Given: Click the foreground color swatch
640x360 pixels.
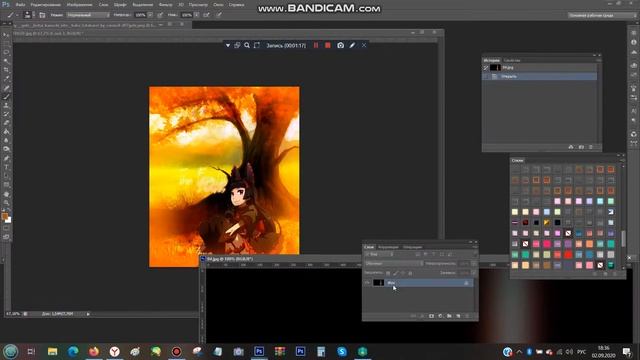Looking at the screenshot, I should pyautogui.click(x=4, y=216).
